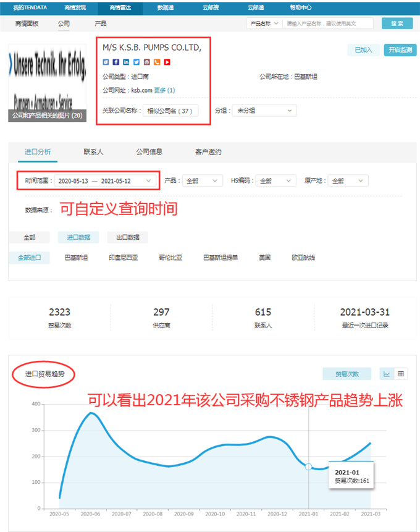
Task: Open the 产品名称 search type dropdown
Action: pos(264,23)
